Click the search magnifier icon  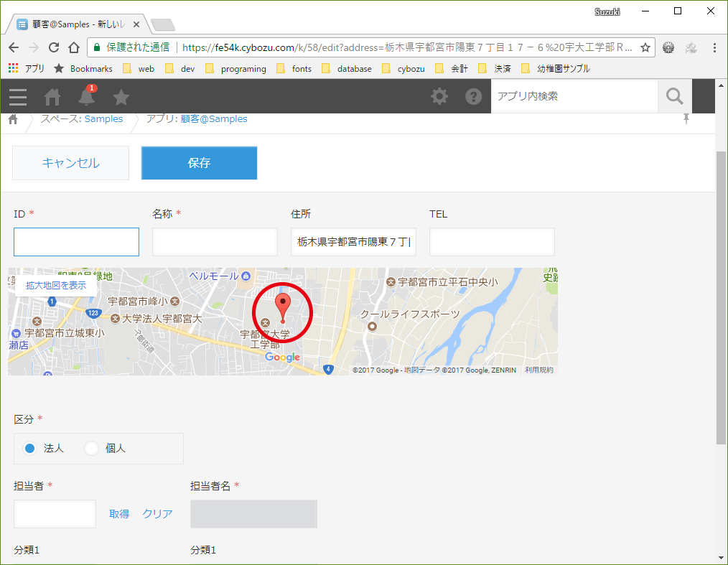(675, 96)
